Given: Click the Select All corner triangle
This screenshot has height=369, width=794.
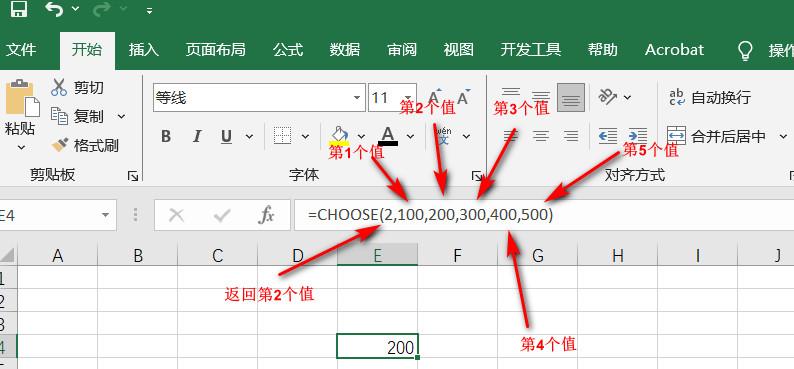Looking at the screenshot, I should [9, 255].
